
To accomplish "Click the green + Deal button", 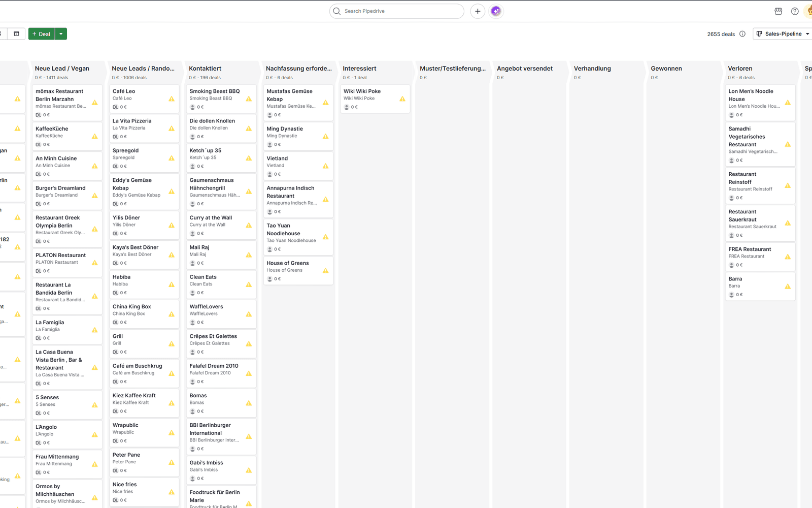I will pyautogui.click(x=42, y=34).
